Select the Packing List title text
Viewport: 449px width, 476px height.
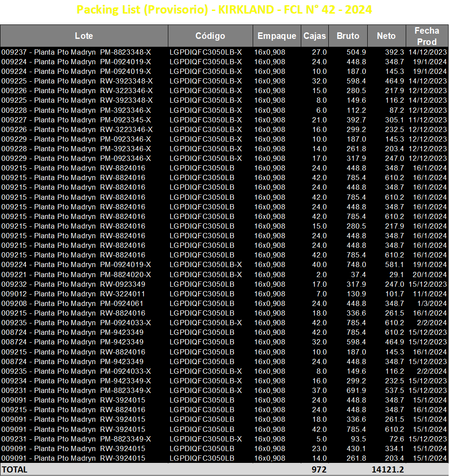224,10
